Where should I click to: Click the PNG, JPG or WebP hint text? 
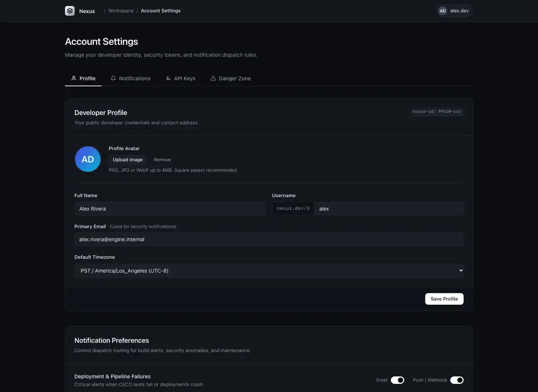(173, 170)
